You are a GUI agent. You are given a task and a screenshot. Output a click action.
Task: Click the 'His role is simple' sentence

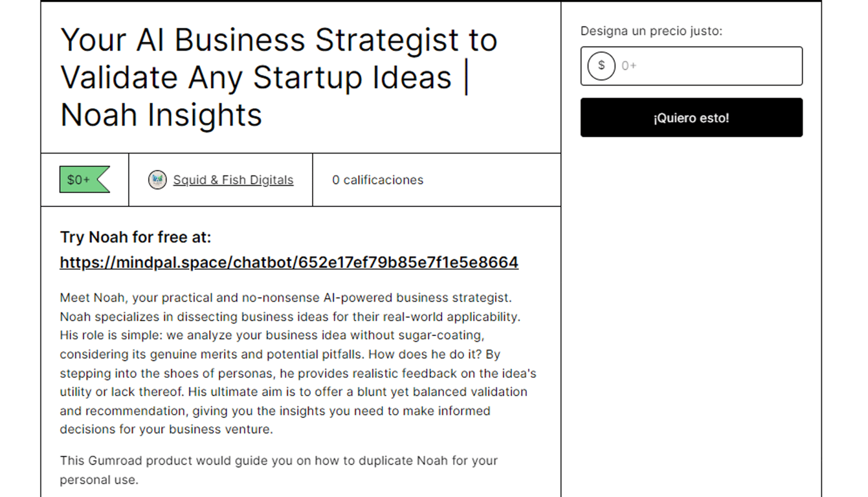pos(272,345)
